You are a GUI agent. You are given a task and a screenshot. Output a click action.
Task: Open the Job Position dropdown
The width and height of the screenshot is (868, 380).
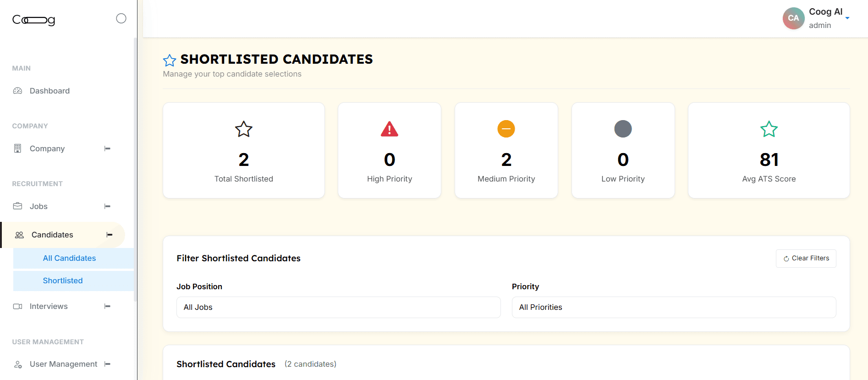coord(338,307)
